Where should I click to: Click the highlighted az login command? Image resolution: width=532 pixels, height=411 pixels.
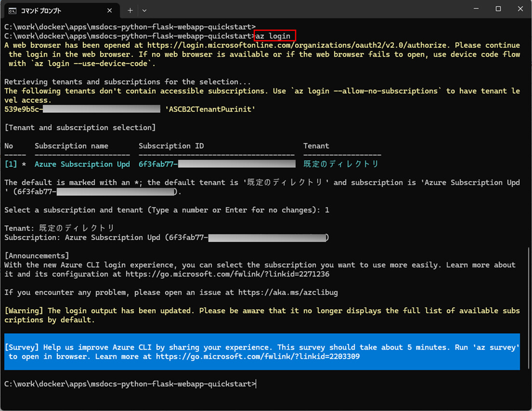click(275, 35)
